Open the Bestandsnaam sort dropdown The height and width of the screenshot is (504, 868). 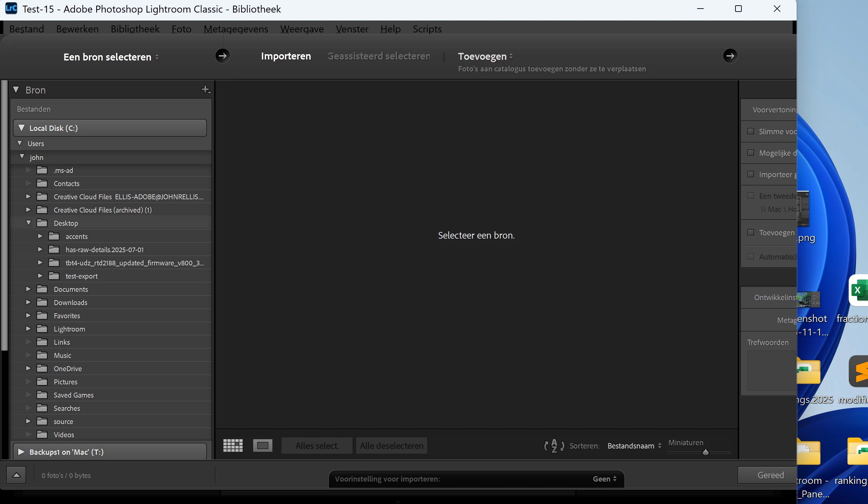tap(634, 446)
